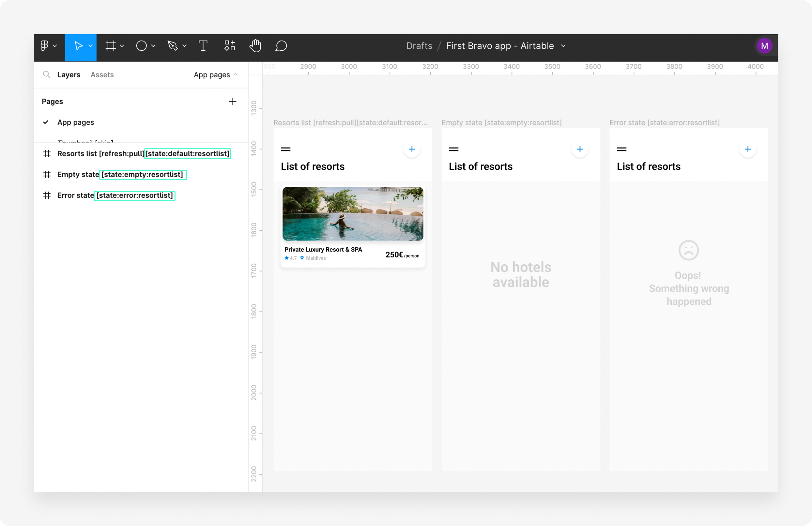
Task: Click the search icon in Layers panel
Action: pyautogui.click(x=47, y=74)
